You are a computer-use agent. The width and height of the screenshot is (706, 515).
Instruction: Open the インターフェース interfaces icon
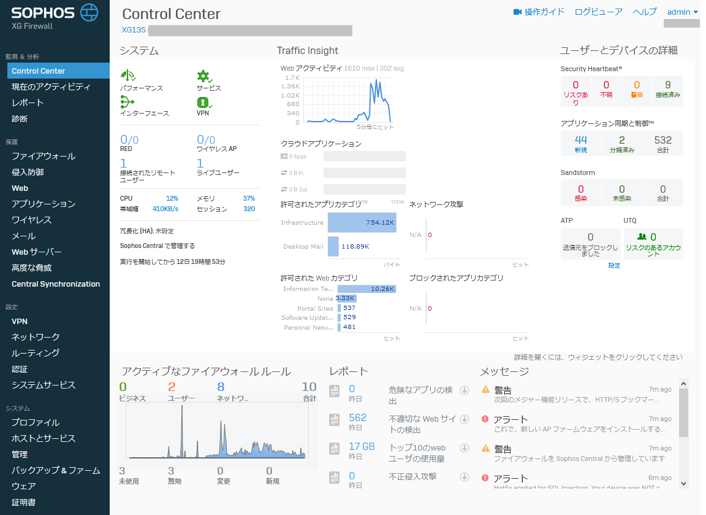[127, 102]
